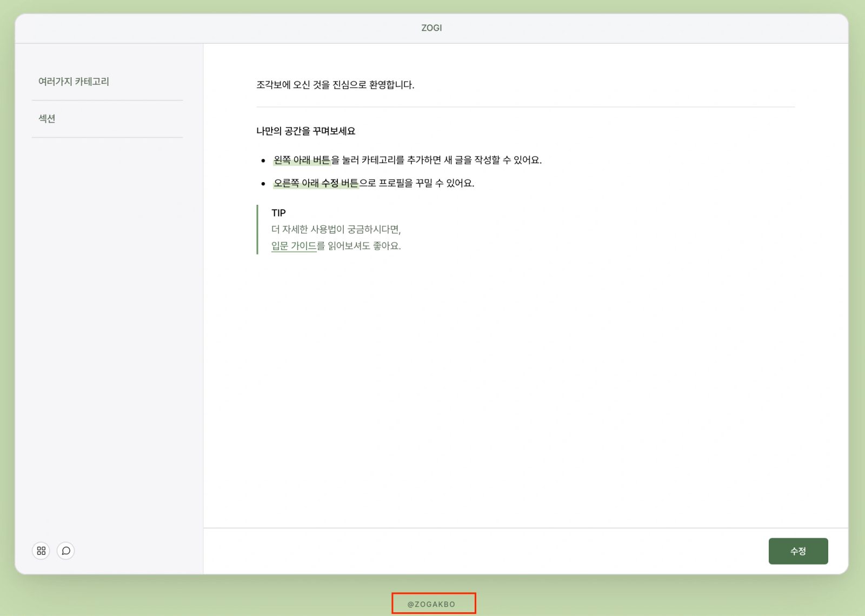Click the 나만의 공간을 꾸며보세요 subheading

coord(305,131)
